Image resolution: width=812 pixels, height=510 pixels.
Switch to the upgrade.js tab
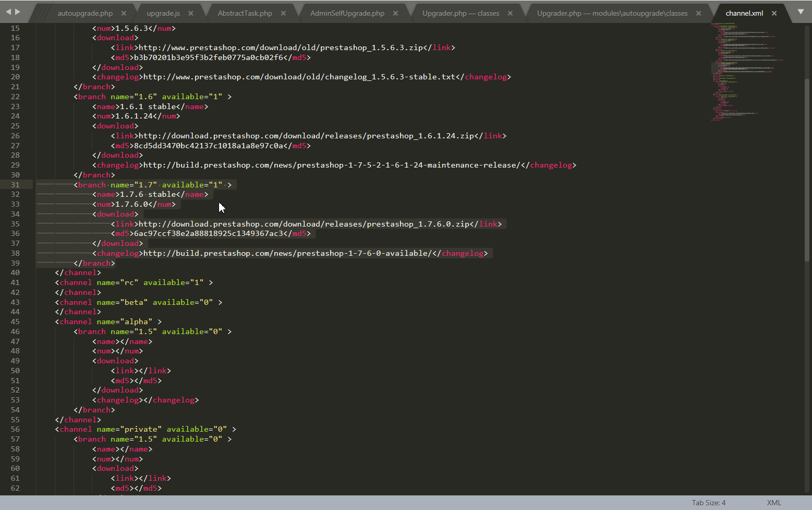pyautogui.click(x=163, y=14)
